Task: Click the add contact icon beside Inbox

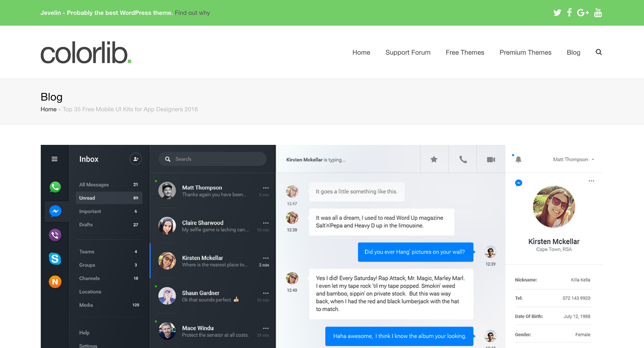Action: point(136,159)
